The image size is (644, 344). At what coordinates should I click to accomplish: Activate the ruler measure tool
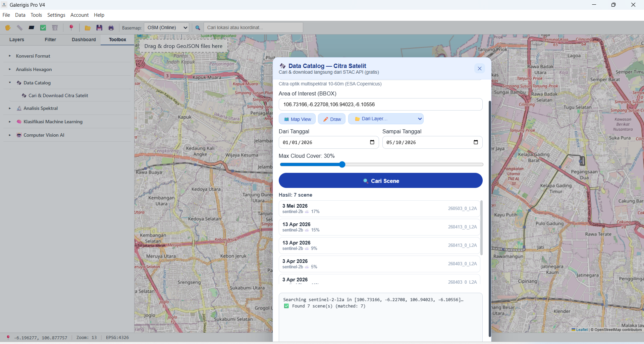[x=20, y=28]
